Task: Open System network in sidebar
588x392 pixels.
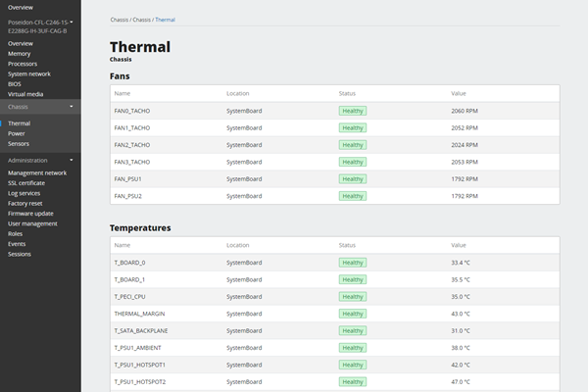Action: coord(29,73)
